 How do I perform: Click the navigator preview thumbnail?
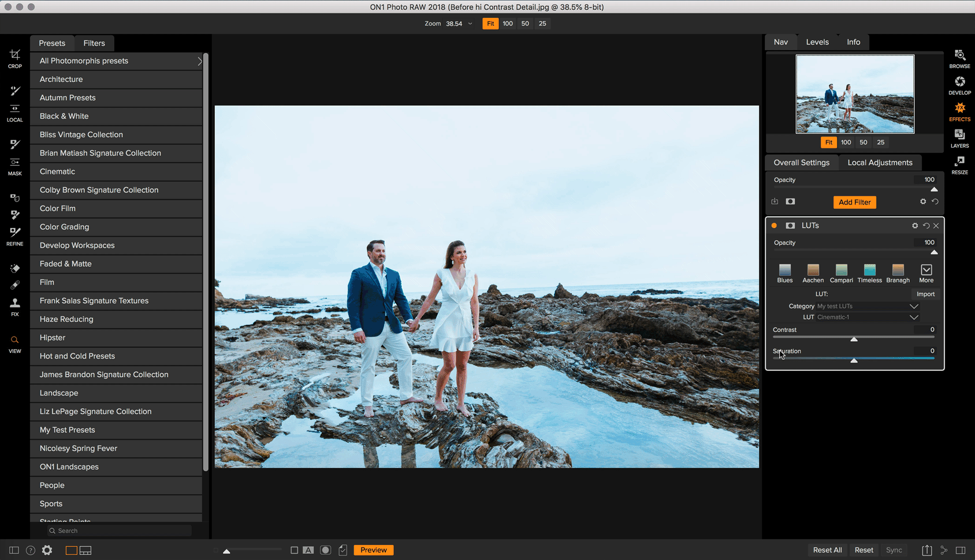(855, 94)
